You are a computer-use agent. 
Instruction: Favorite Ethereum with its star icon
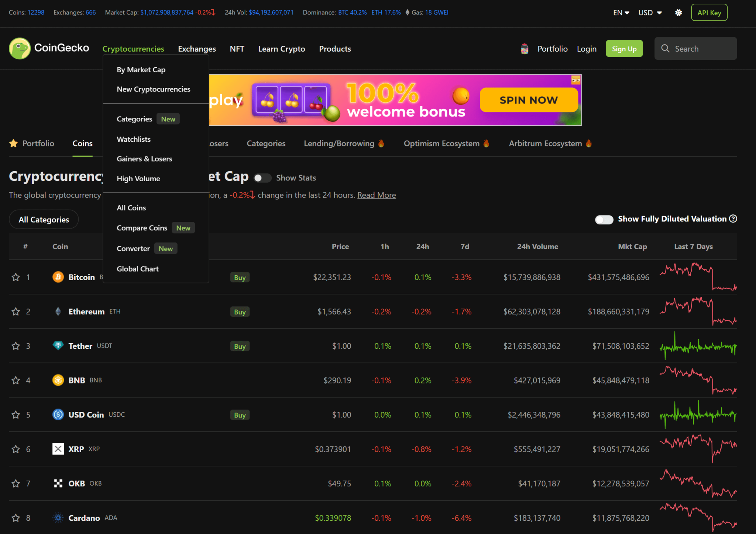tap(16, 311)
